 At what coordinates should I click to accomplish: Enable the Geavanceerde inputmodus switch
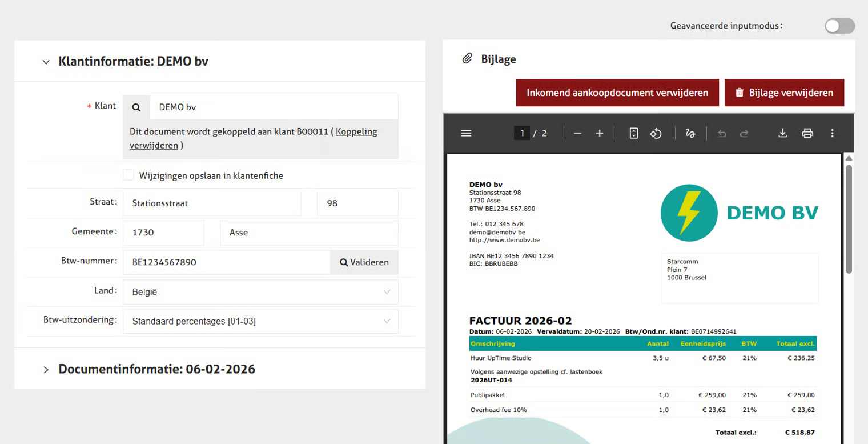coord(839,26)
